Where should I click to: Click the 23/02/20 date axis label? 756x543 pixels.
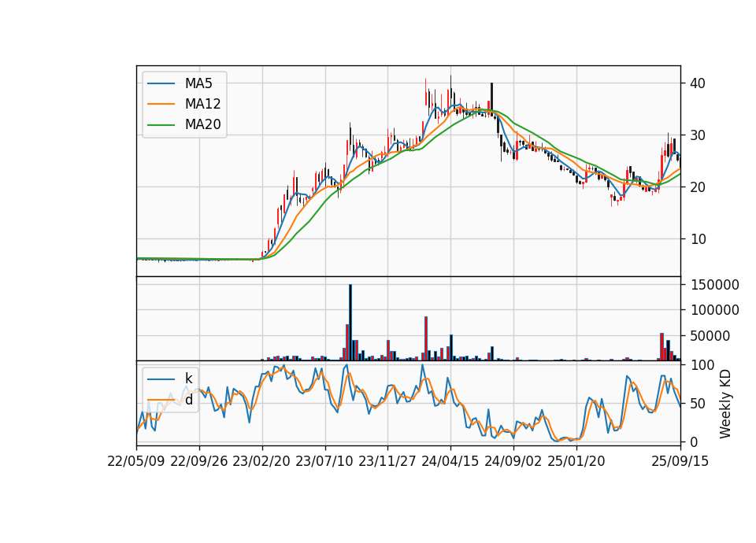[261, 461]
